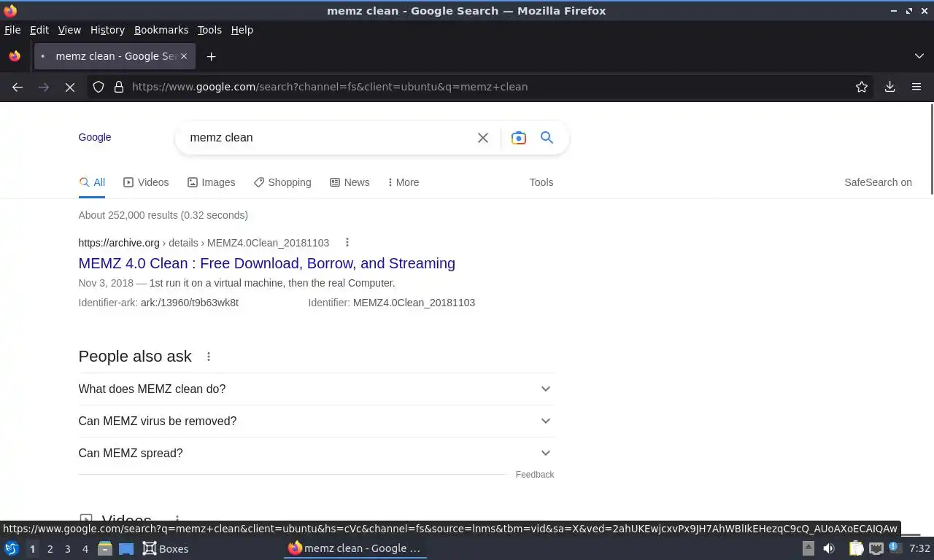Open the system start menu icon
This screenshot has width=934, height=560.
12,548
